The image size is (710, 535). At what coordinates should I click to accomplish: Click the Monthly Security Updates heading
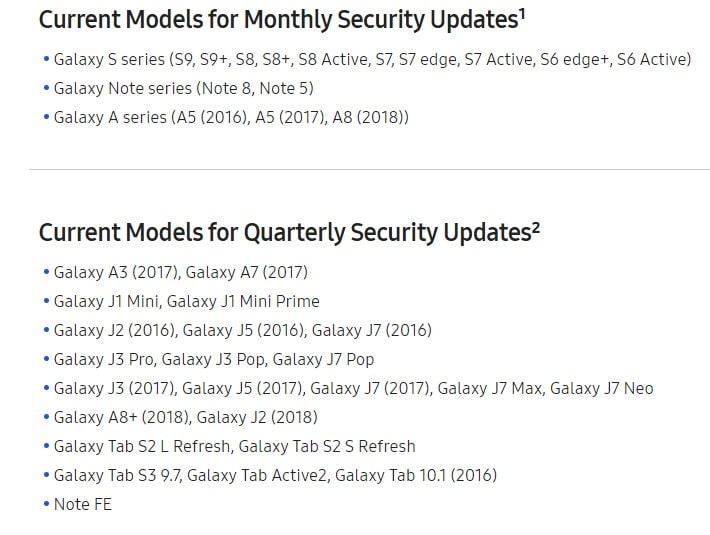(282, 20)
